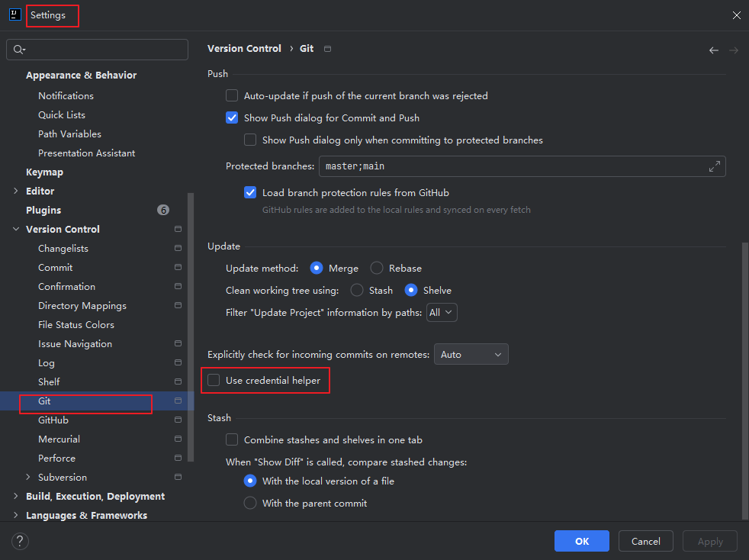Open the Keymap settings page
This screenshot has width=749, height=560.
(x=44, y=172)
